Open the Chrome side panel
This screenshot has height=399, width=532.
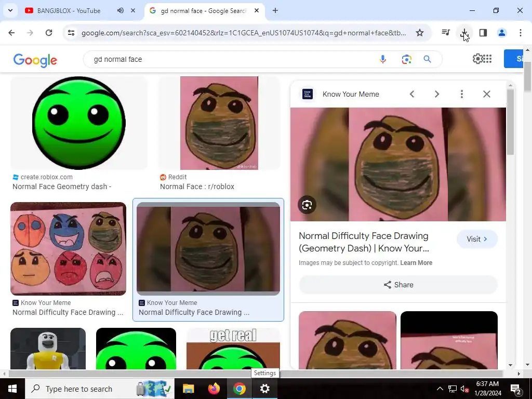click(x=483, y=33)
